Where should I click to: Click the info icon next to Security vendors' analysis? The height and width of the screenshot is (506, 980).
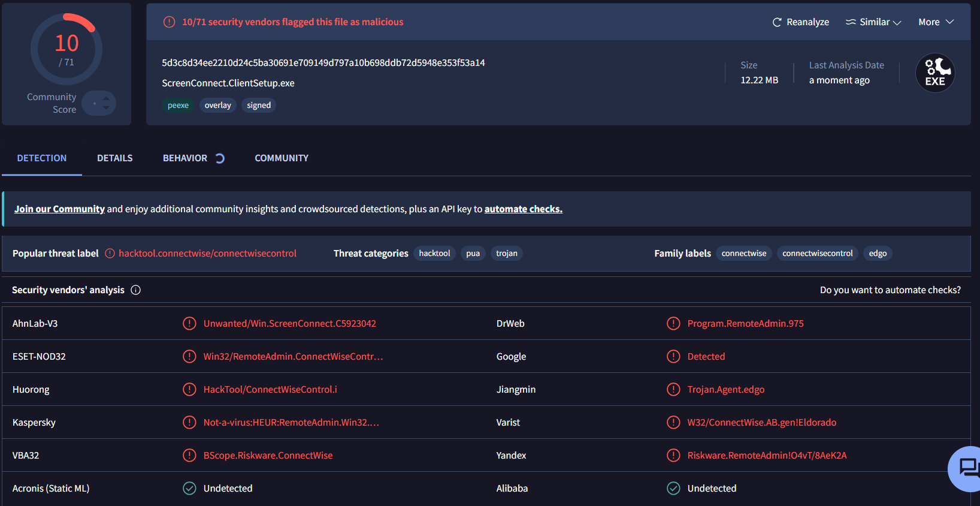click(x=136, y=290)
